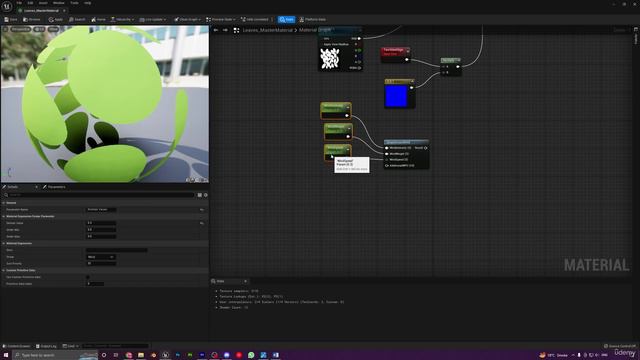Select the Leaves_MasterMaterial asset tab
Viewport: 640px width, 360px height.
pos(41,11)
